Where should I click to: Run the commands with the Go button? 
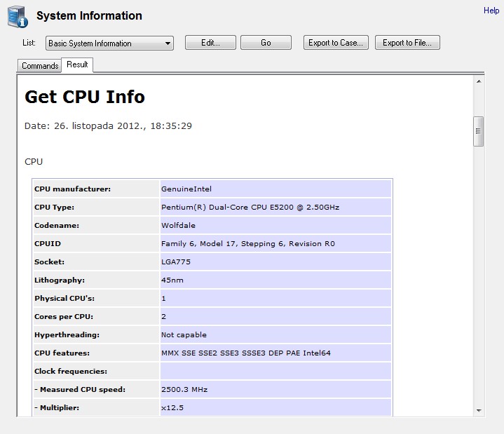266,43
